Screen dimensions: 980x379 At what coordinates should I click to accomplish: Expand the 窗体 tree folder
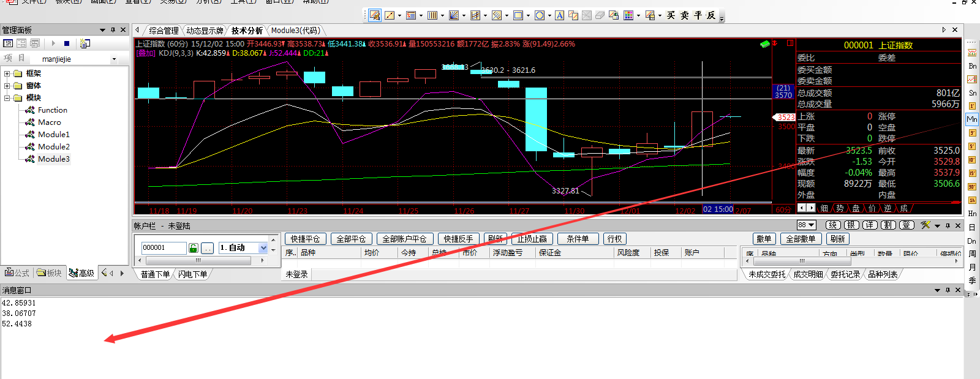coord(7,86)
